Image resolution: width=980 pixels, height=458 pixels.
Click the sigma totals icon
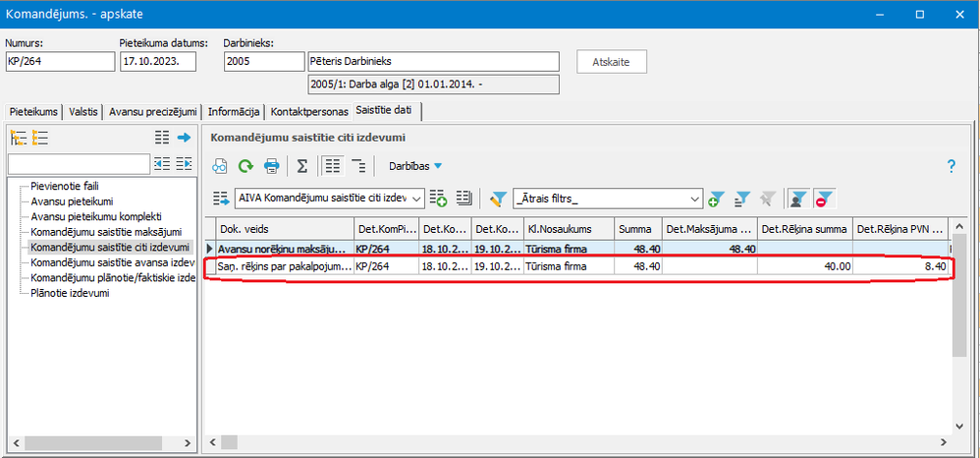click(301, 166)
